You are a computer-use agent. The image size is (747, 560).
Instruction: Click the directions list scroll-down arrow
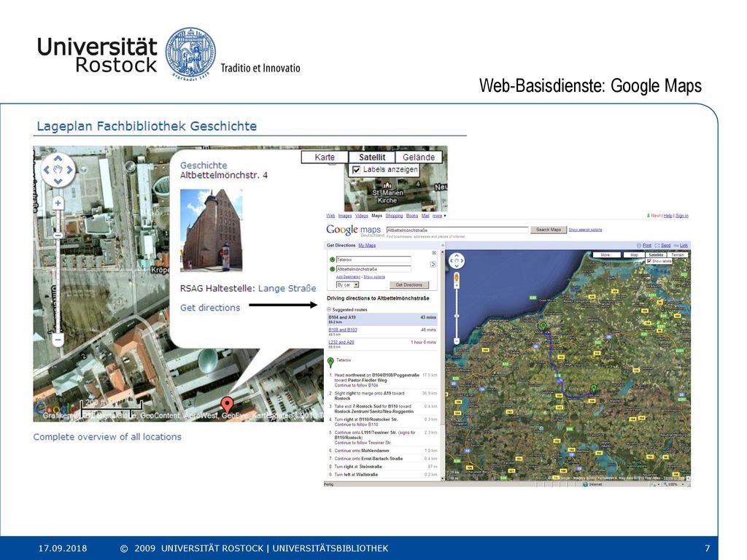443,478
